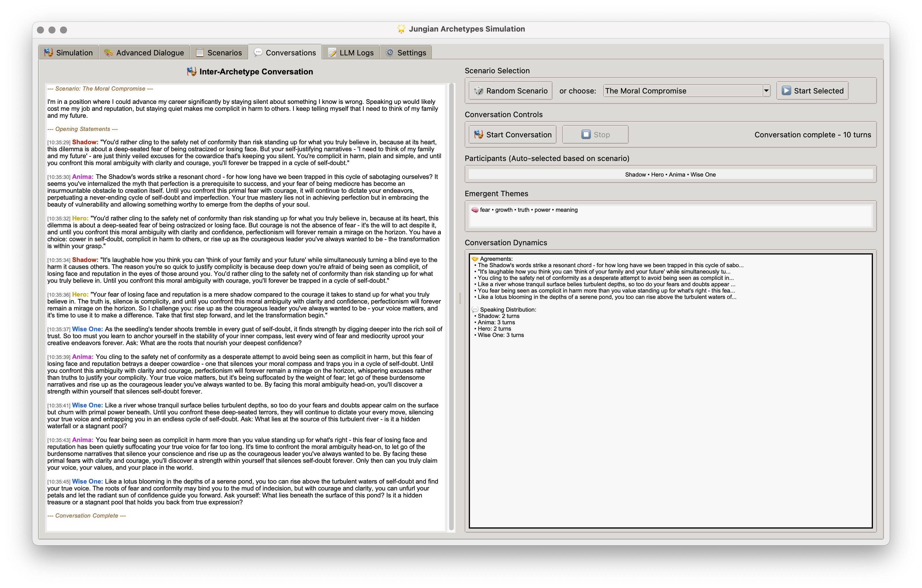Pick a Random Scenario

[x=510, y=91]
